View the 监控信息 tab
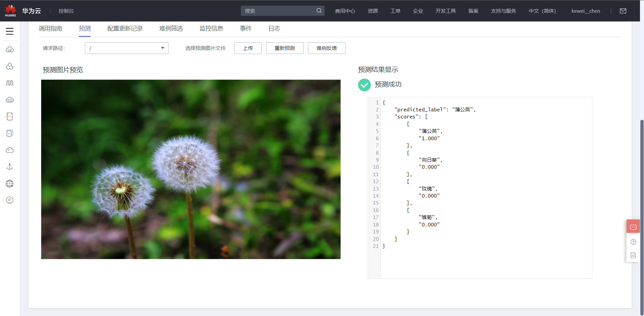The image size is (644, 316). point(211,29)
